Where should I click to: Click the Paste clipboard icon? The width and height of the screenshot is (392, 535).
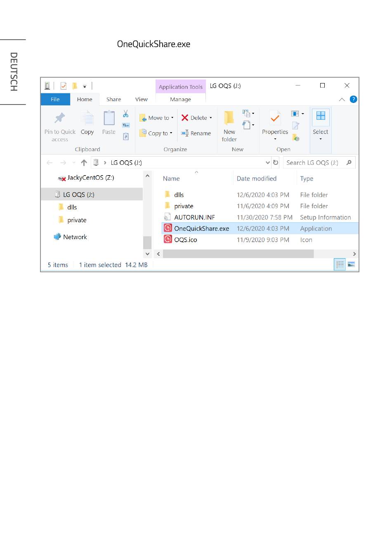point(109,118)
